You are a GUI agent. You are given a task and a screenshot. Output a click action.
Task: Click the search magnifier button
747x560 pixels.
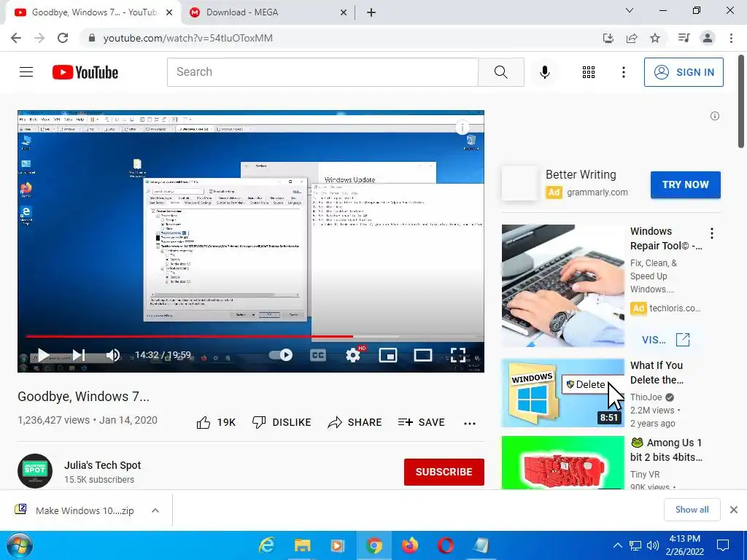tap(500, 72)
